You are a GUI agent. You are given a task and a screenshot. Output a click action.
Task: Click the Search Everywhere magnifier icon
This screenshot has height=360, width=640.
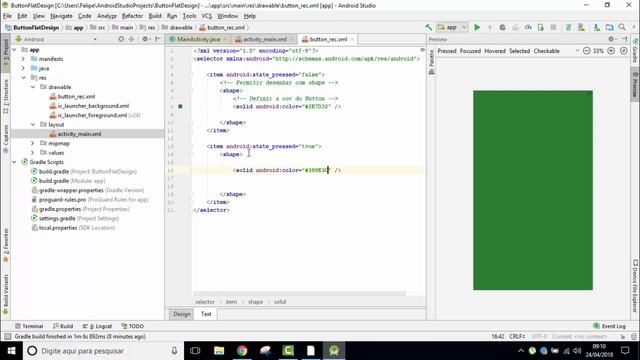coord(622,27)
